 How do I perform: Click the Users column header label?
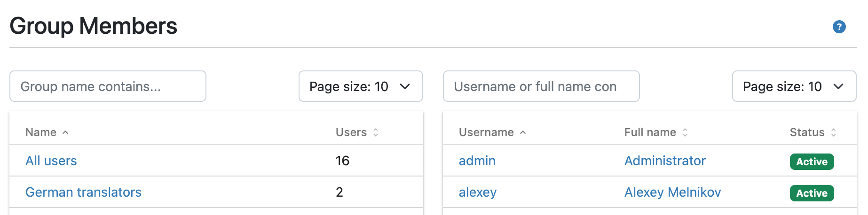pyautogui.click(x=351, y=132)
